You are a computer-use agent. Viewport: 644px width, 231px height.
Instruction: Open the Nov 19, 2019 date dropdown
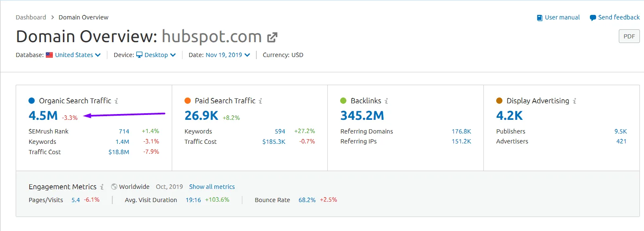(228, 55)
